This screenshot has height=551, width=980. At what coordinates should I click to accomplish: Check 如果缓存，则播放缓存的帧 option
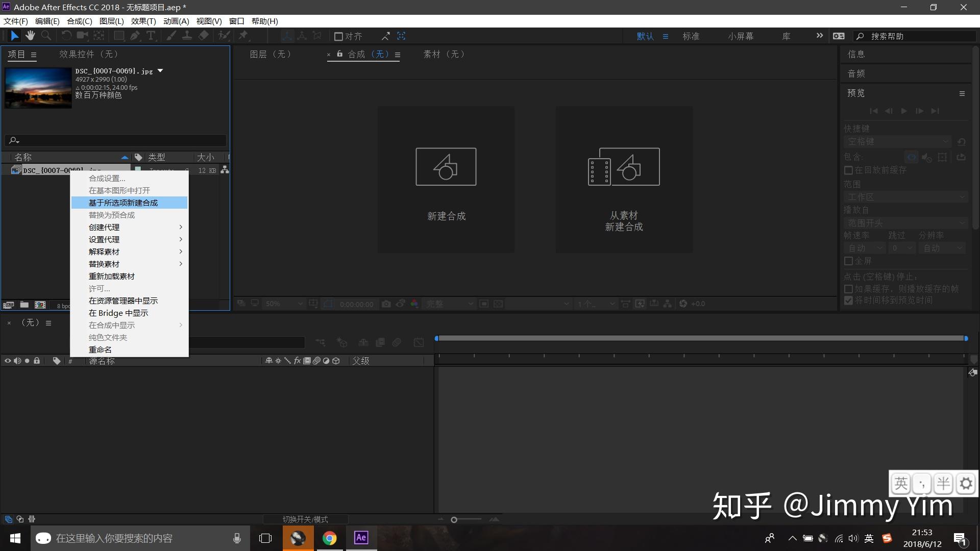click(x=848, y=289)
